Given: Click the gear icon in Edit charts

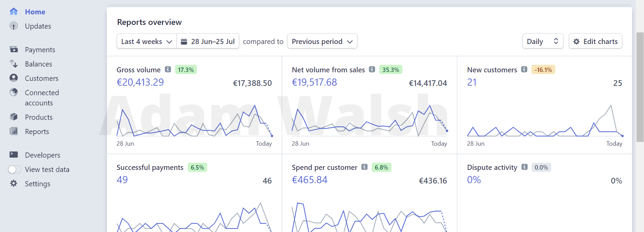Looking at the screenshot, I should (576, 41).
